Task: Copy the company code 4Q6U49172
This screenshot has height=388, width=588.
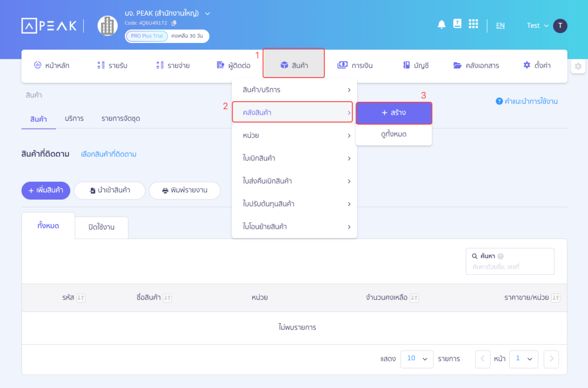Action: pos(174,23)
